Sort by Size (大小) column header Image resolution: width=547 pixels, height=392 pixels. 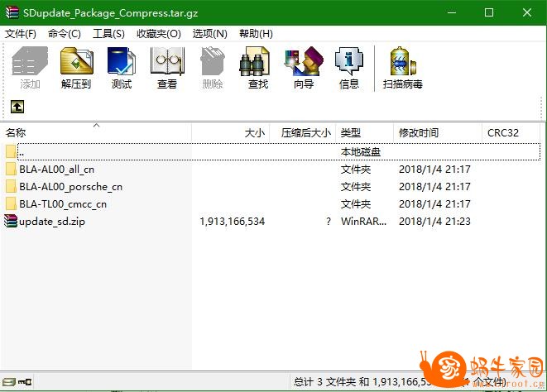tap(231, 132)
